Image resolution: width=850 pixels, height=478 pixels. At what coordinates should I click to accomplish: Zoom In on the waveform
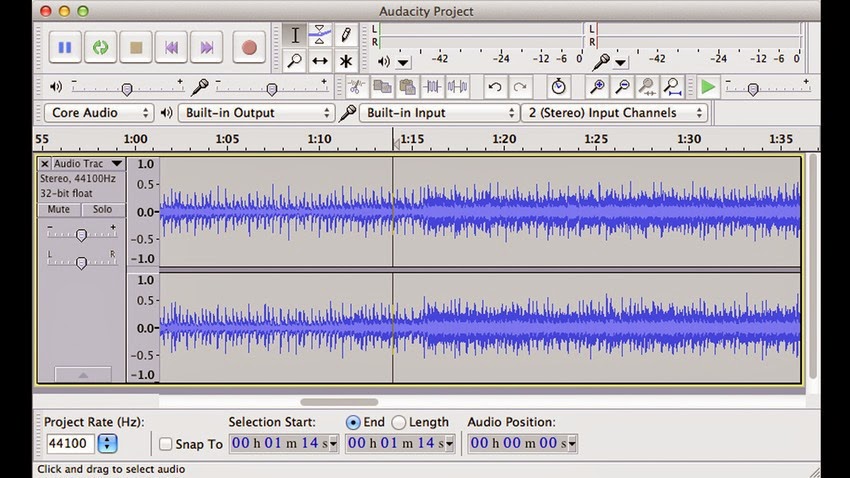pyautogui.click(x=597, y=87)
